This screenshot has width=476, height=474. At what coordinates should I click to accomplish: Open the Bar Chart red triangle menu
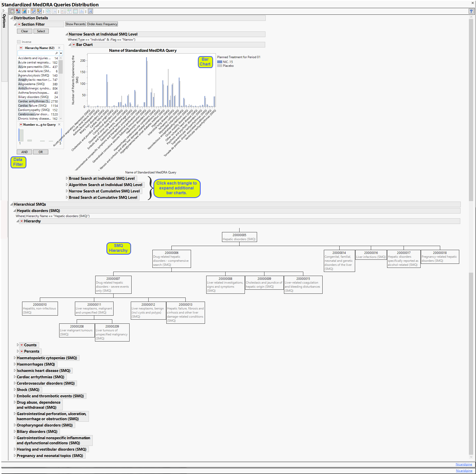(x=74, y=45)
